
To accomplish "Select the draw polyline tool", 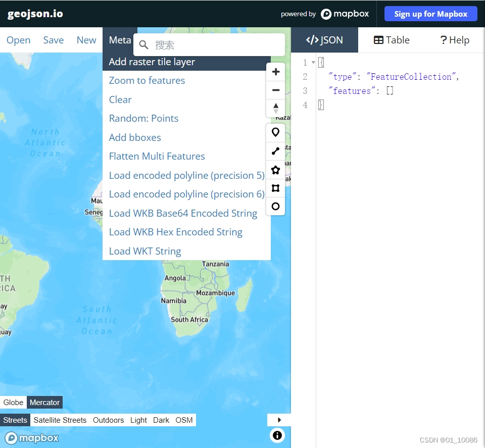I will click(x=275, y=151).
